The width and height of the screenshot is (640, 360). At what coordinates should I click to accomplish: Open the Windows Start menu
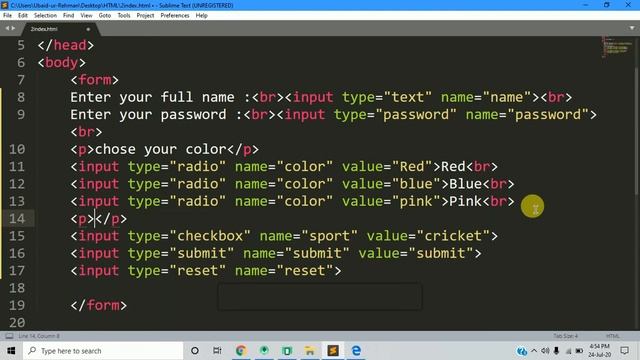pyautogui.click(x=11, y=351)
